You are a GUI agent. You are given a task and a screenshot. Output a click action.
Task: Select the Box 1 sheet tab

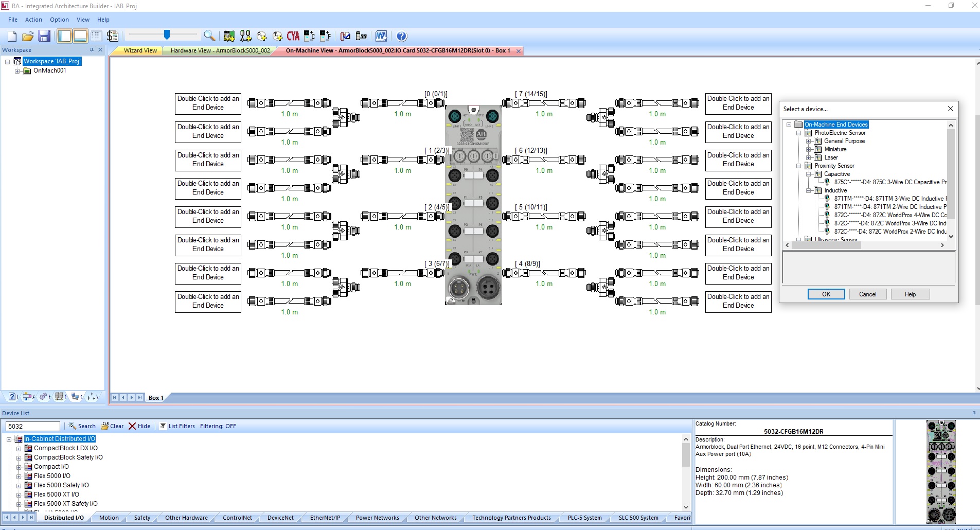156,398
